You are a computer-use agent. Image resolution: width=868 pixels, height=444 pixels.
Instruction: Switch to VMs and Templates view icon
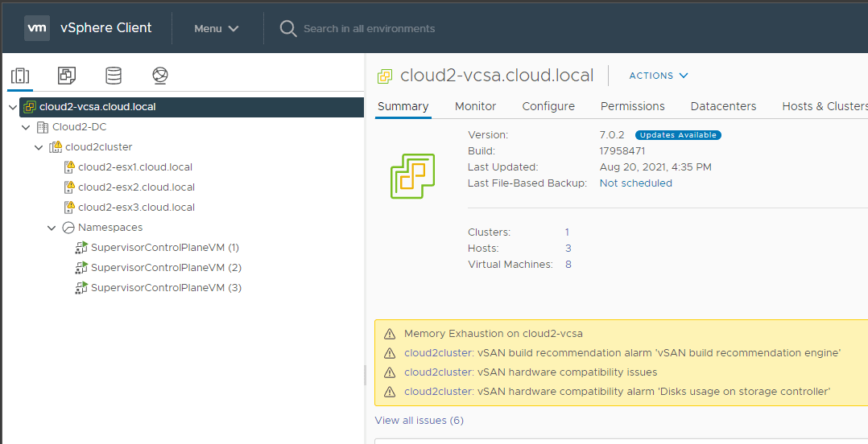click(x=67, y=76)
